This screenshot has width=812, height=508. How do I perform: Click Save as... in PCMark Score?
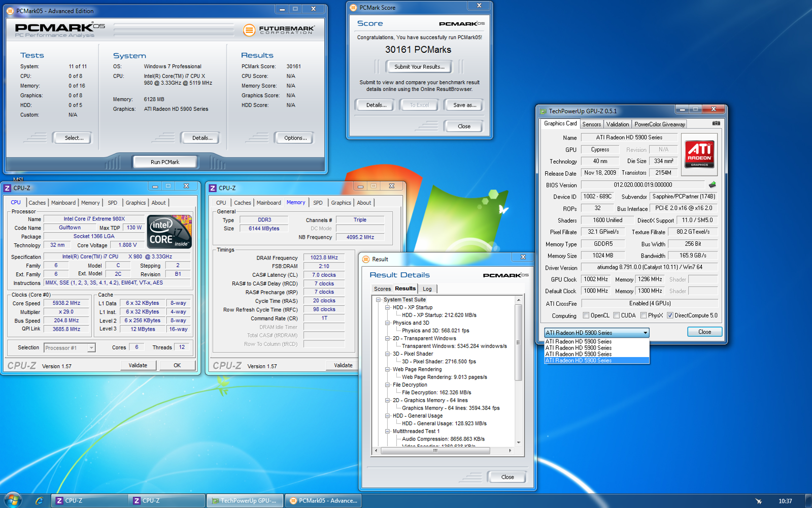(x=464, y=105)
